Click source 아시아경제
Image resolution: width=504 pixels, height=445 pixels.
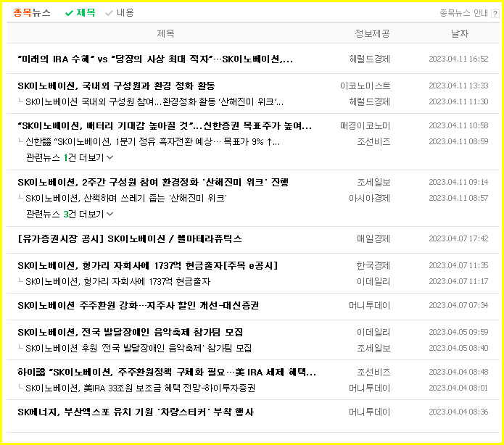tap(369, 199)
